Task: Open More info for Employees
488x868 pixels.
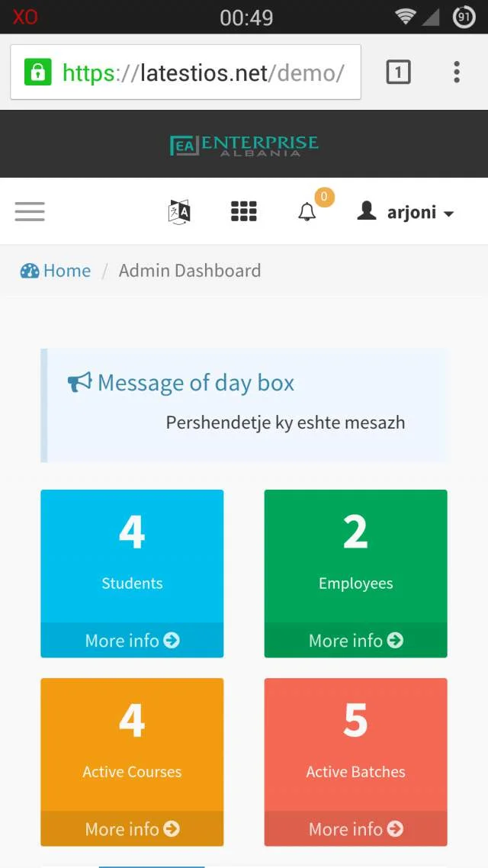Action: (355, 641)
